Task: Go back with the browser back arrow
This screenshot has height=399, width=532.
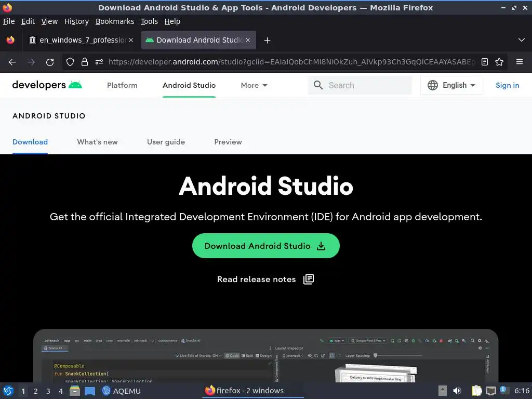Action: click(12, 62)
